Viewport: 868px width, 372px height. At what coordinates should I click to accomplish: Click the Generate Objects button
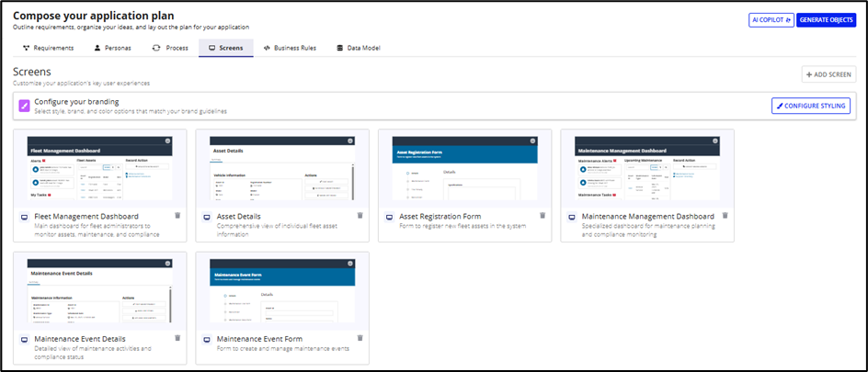pos(827,20)
